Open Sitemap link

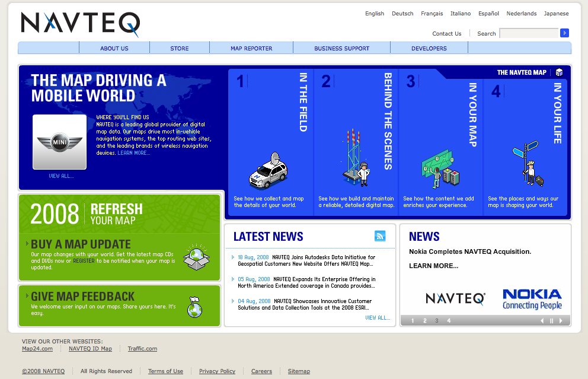click(299, 371)
